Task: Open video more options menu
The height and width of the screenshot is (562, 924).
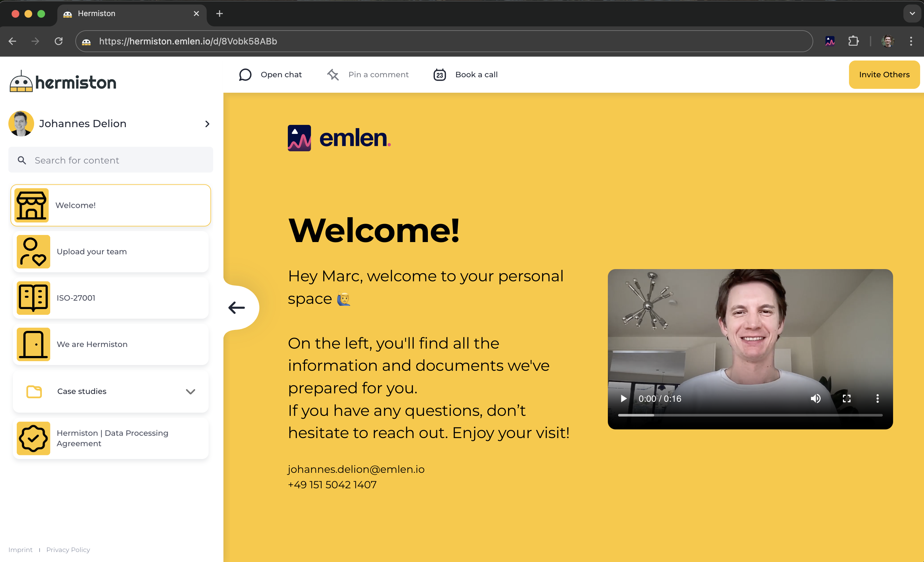Action: click(x=877, y=398)
